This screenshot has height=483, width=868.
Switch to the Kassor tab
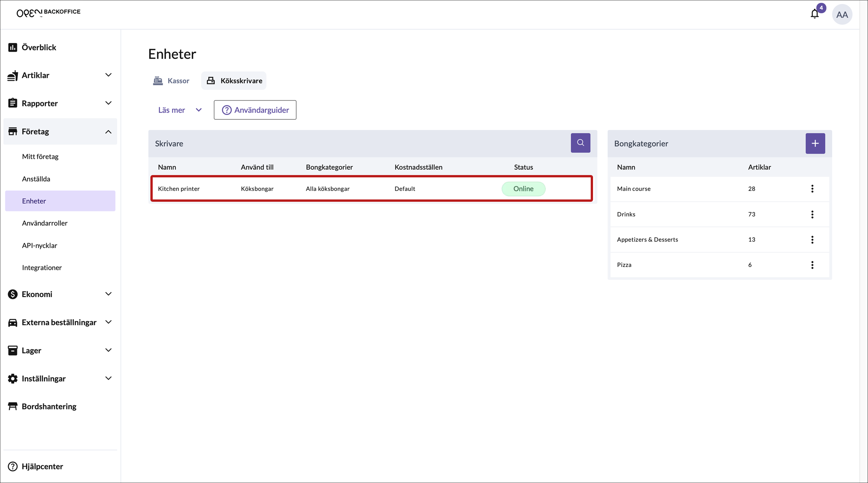[172, 80]
